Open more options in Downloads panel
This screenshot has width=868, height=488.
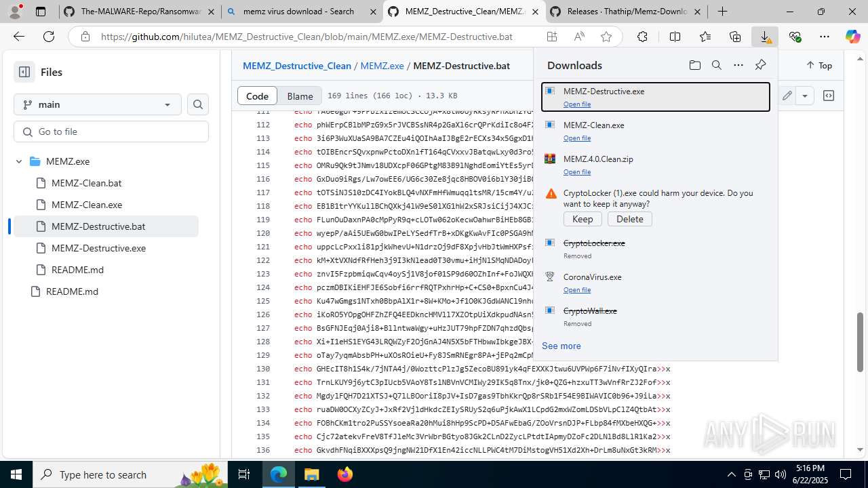[738, 65]
